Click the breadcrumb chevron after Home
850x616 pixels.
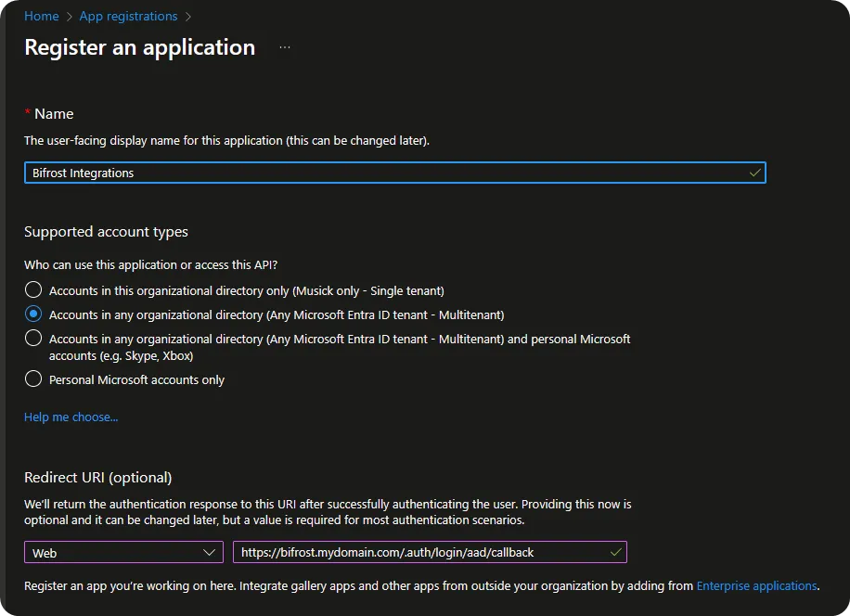pos(70,16)
